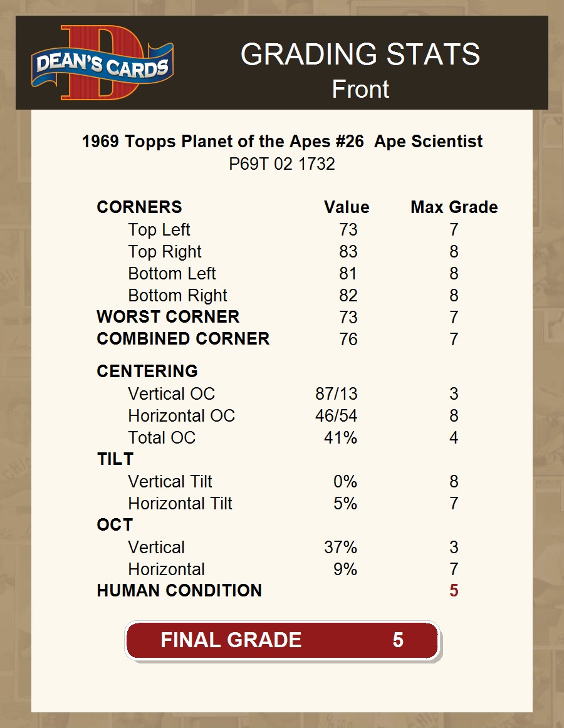Select the Top Left corner row label
This screenshot has width=564, height=728.
(x=159, y=230)
